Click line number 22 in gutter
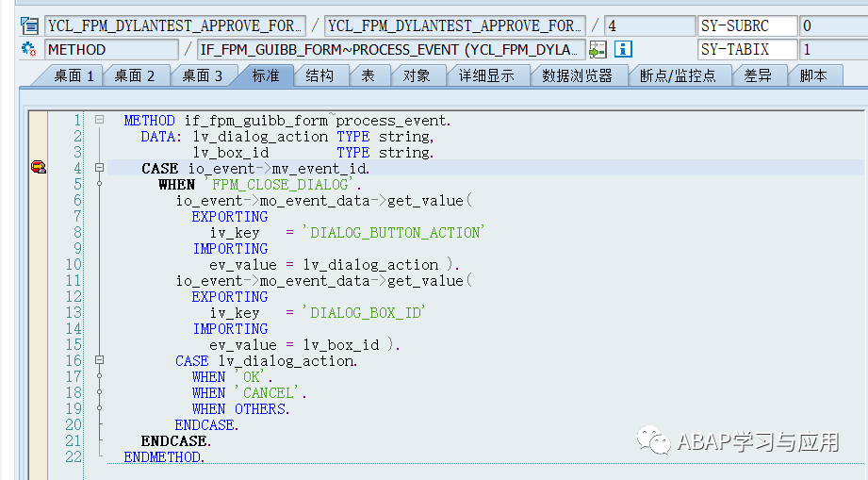 pyautogui.click(x=74, y=457)
